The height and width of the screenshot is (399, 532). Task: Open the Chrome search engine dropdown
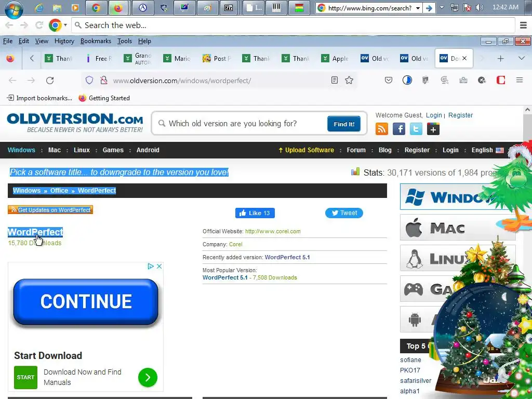[x=65, y=25]
